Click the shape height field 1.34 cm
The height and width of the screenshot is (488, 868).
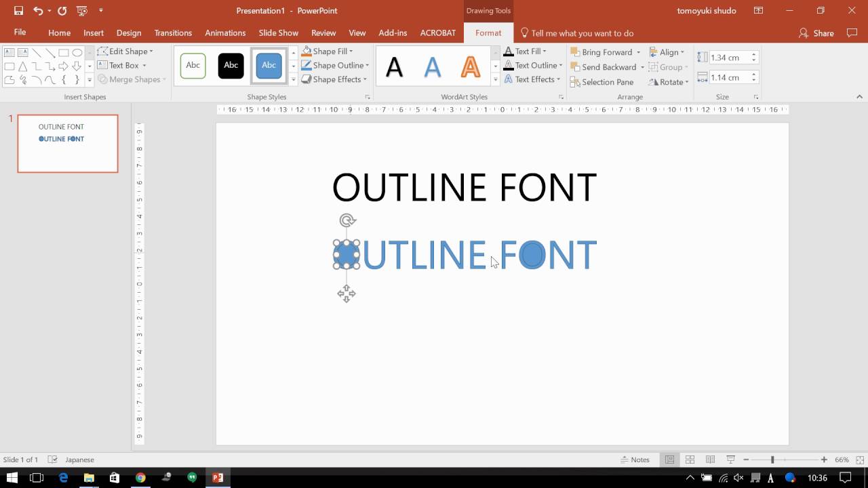tap(728, 58)
